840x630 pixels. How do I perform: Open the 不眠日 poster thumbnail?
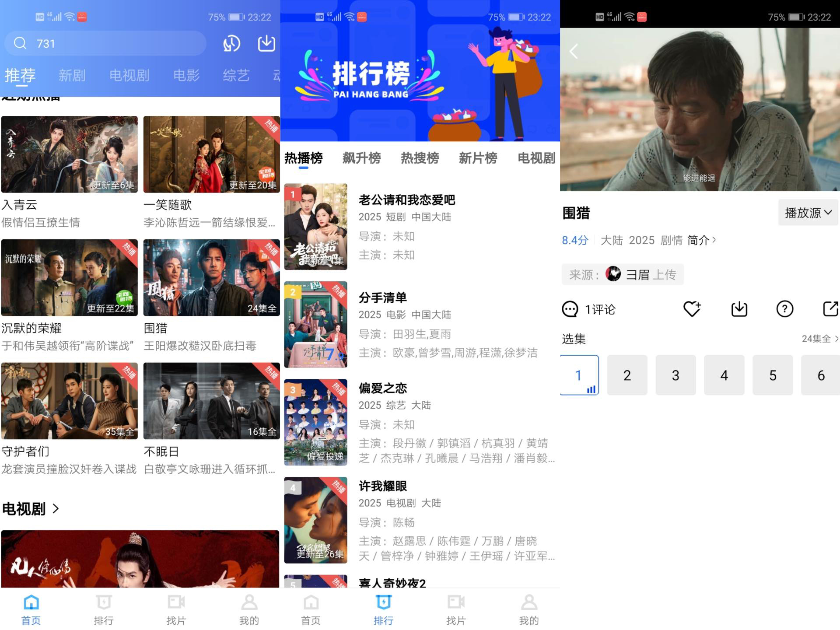[x=211, y=401]
